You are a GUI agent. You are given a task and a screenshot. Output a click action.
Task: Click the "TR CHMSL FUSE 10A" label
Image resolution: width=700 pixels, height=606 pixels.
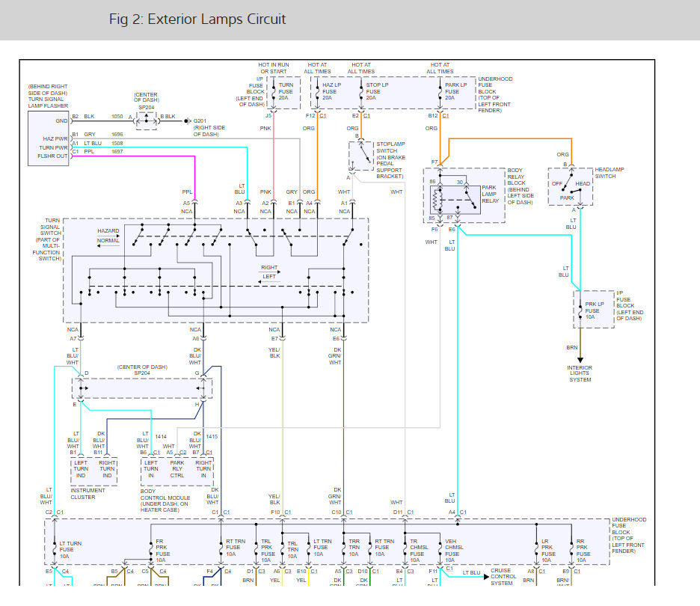coord(419,551)
